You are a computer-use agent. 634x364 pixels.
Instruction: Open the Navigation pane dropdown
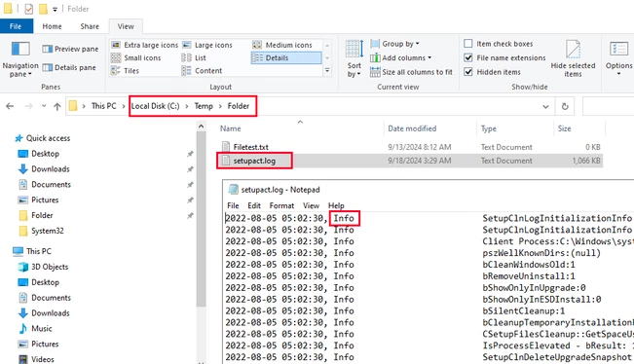coord(20,59)
